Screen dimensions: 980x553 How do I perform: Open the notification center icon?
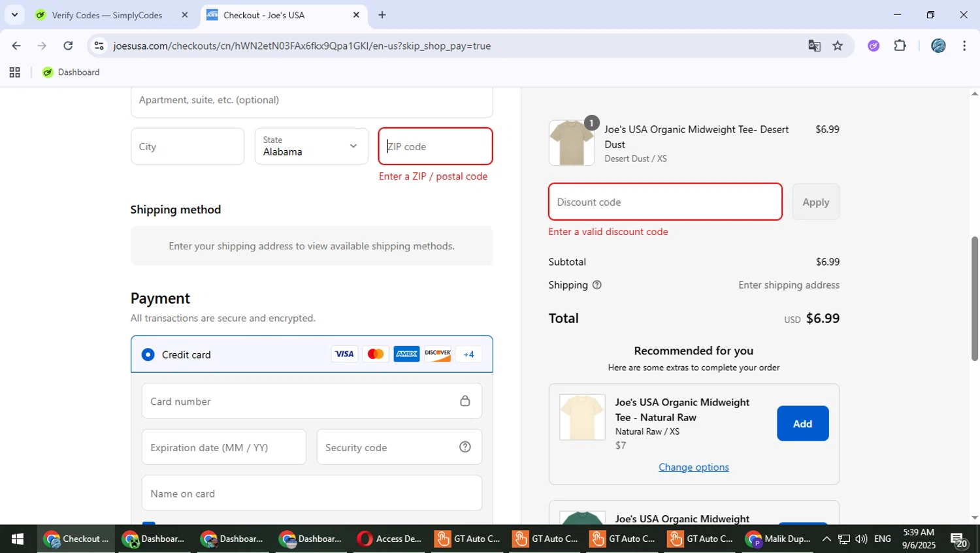pos(959,539)
